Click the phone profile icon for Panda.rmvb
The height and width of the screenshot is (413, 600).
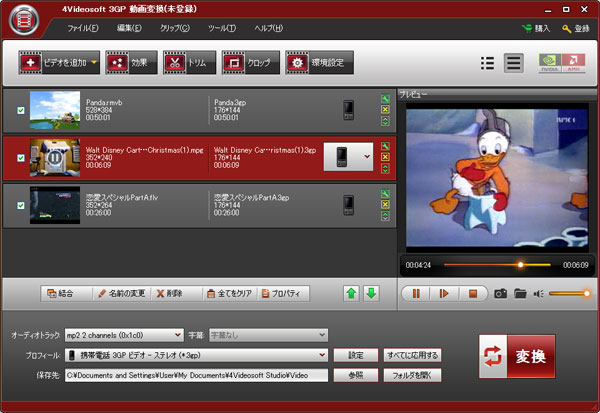349,110
